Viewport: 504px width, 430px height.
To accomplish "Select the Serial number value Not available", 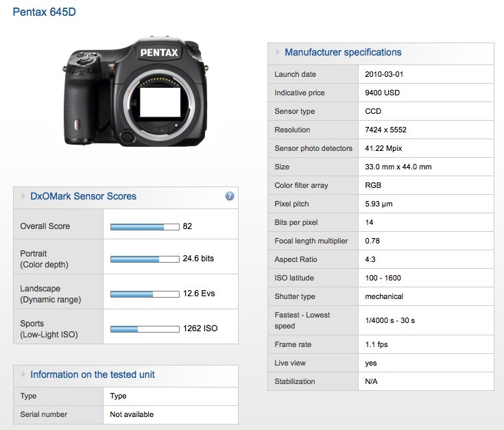I will [x=132, y=415].
